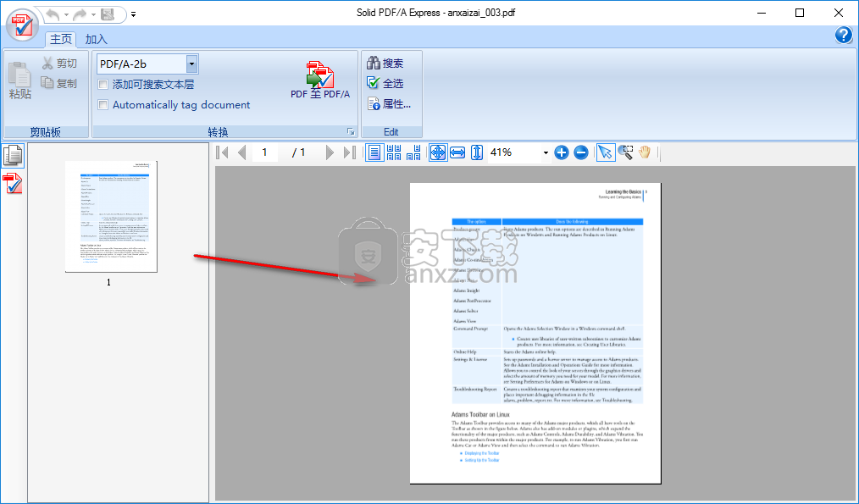Click the 'Learning the Basics' page header
This screenshot has height=504, width=859.
[623, 191]
